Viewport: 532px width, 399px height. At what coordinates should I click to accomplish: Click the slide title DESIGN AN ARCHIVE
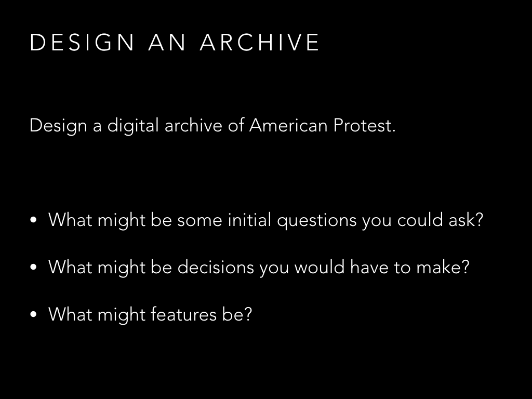coord(175,43)
